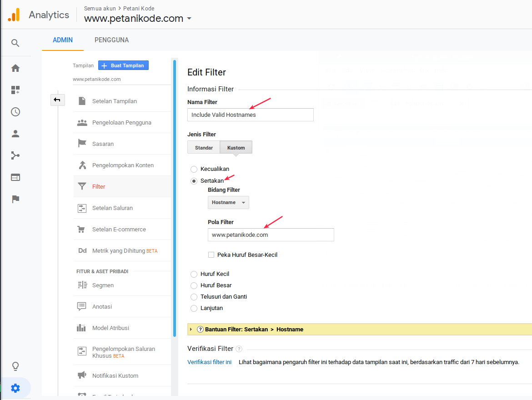
Task: Open the Hostname field dropdown
Action: point(228,202)
